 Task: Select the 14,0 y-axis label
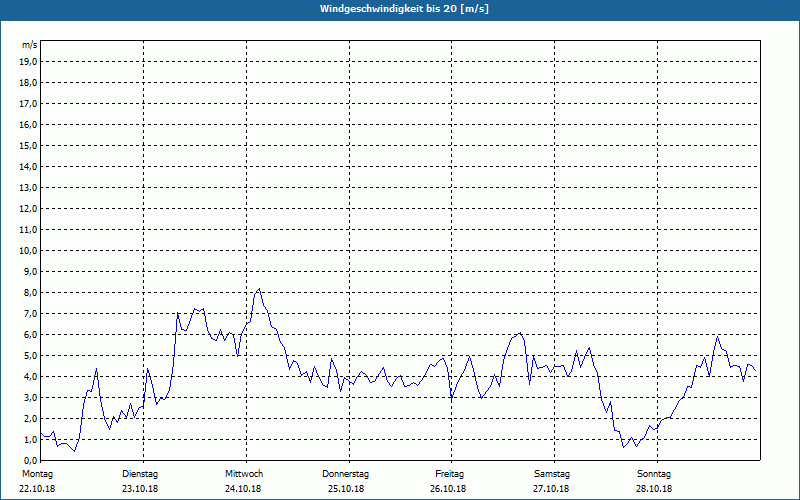[x=29, y=166]
